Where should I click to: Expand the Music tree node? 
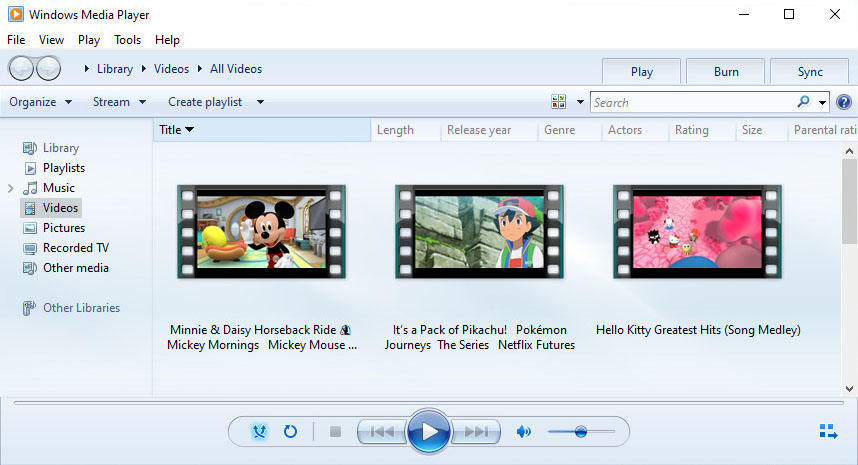click(10, 188)
